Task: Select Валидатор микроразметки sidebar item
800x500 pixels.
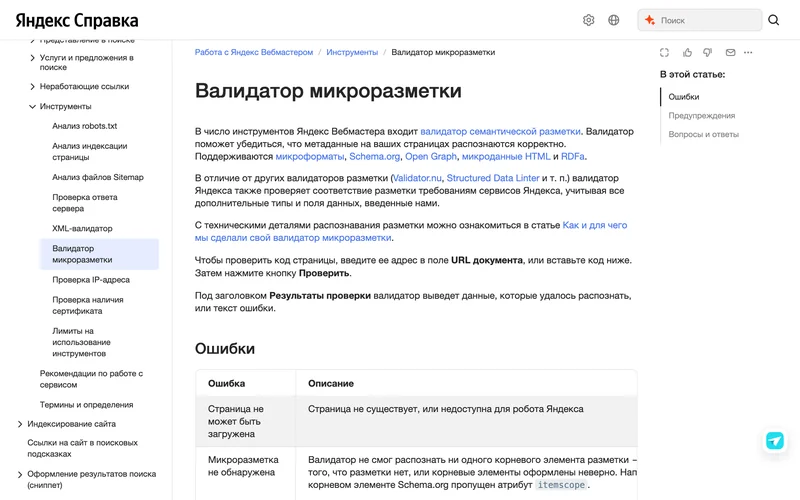Action: tap(99, 254)
